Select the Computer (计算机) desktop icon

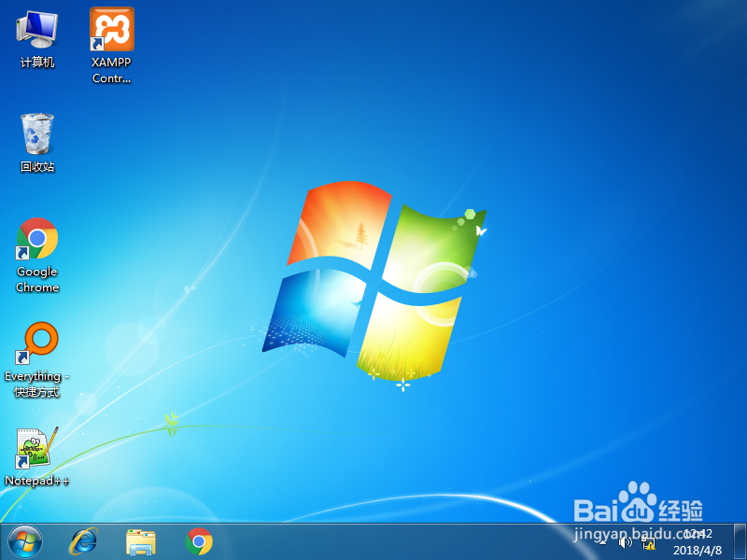tap(37, 39)
